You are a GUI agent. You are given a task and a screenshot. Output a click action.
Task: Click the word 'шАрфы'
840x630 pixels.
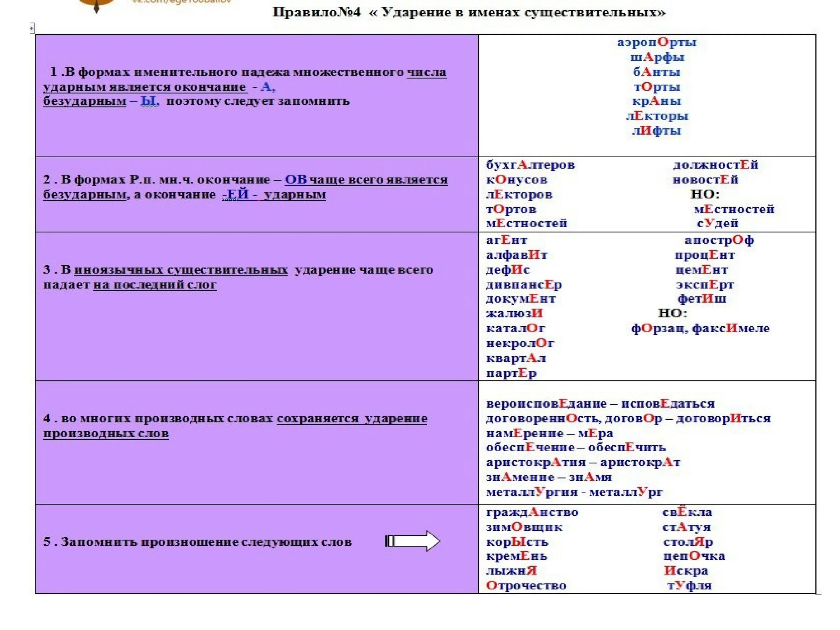click(657, 57)
